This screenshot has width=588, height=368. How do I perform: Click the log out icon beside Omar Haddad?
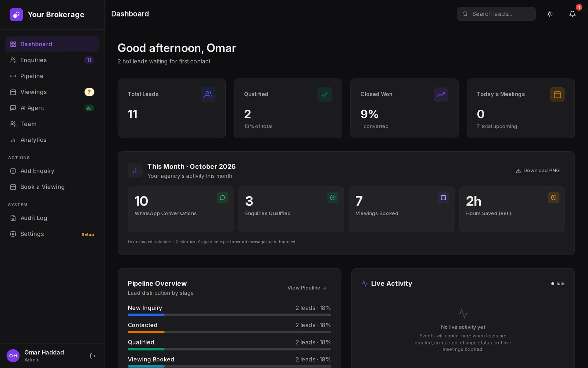click(93, 356)
